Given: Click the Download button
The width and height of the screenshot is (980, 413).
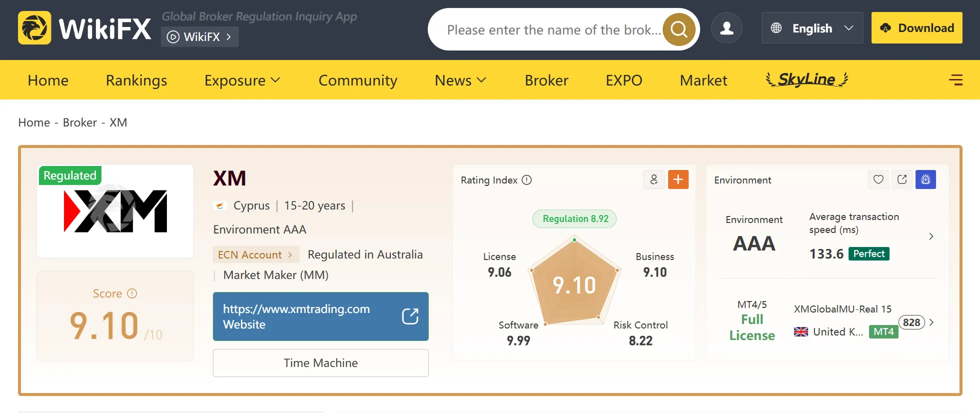Looking at the screenshot, I should click(x=917, y=28).
